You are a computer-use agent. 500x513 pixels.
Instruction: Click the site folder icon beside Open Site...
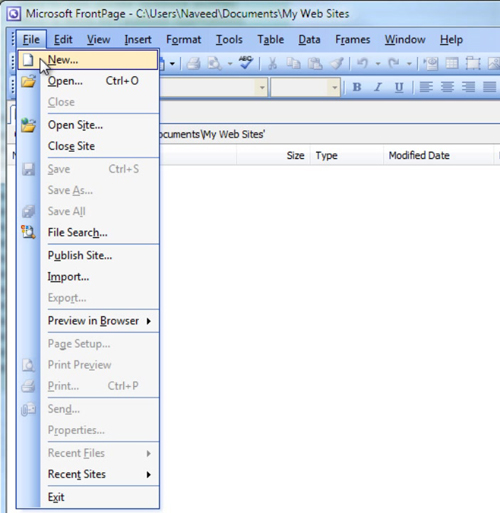[x=28, y=125]
